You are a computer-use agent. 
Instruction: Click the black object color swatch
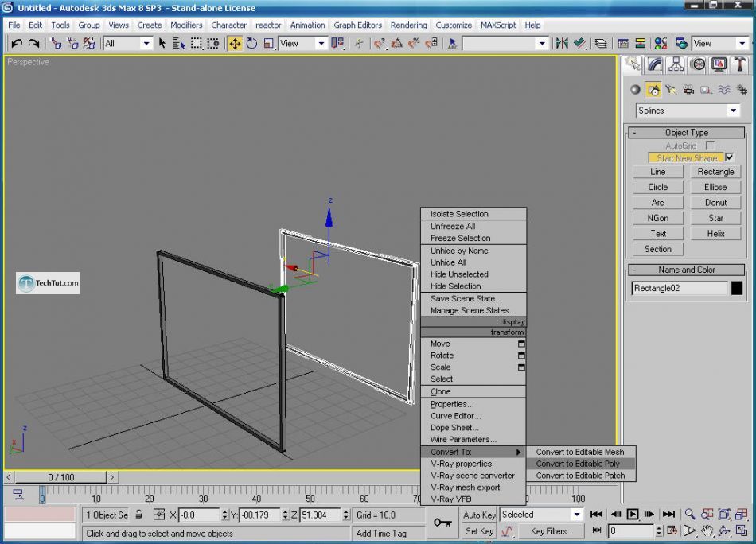(737, 288)
